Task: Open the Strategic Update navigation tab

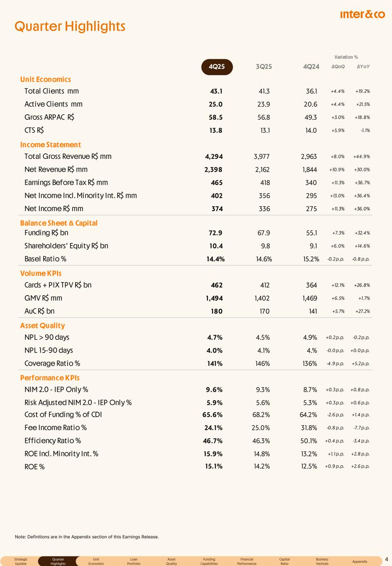Action: 21,561
